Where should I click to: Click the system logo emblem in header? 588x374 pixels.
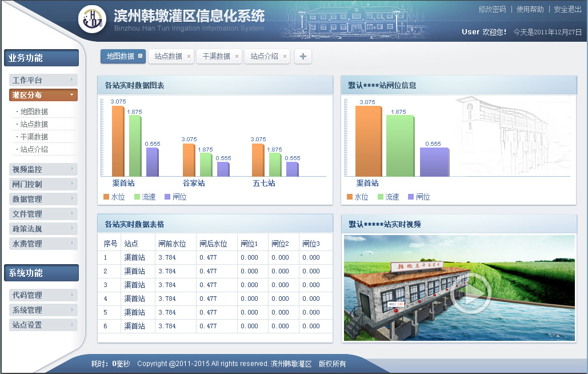pos(92,20)
